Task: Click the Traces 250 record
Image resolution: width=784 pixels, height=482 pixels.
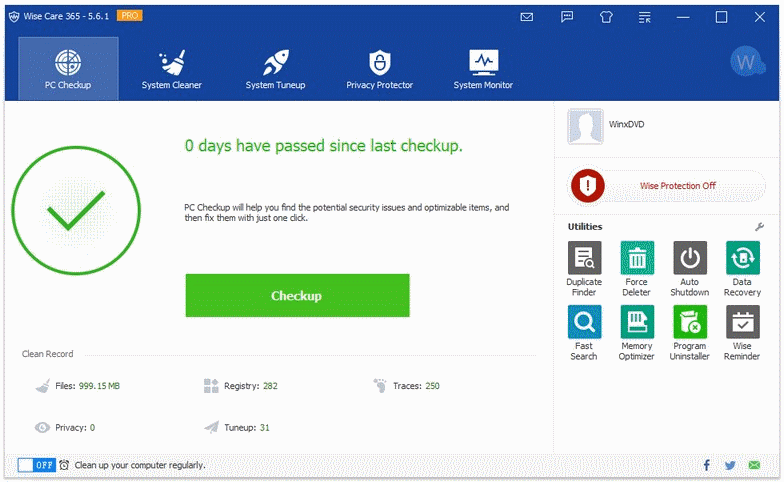Action: click(406, 386)
